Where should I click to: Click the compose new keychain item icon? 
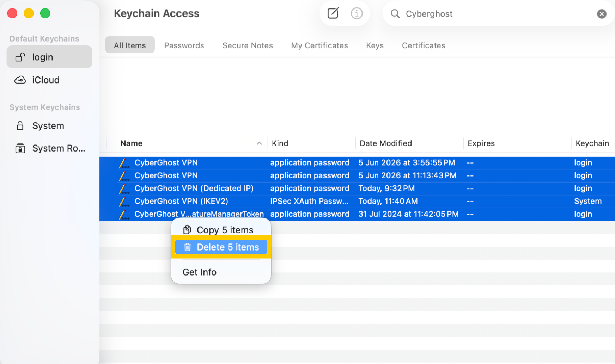point(333,13)
